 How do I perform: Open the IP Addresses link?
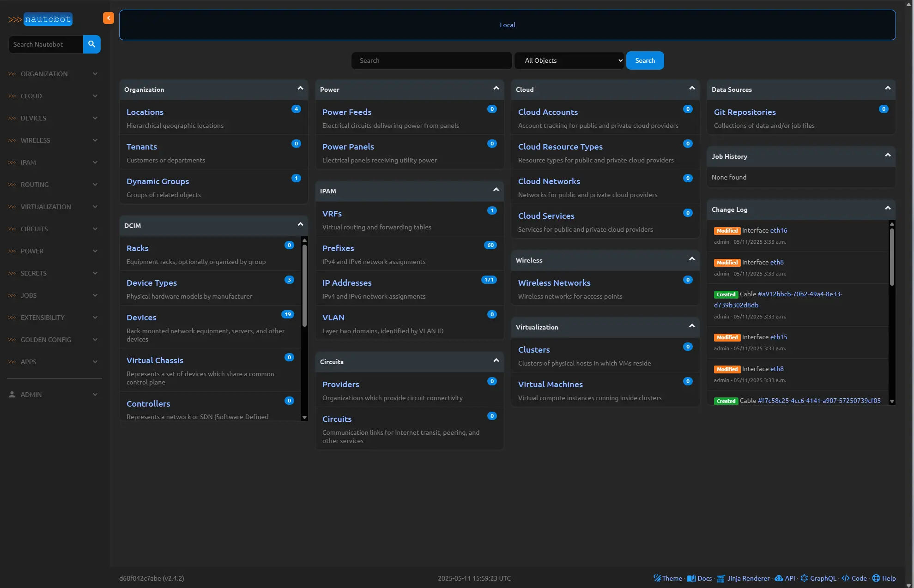pos(347,283)
